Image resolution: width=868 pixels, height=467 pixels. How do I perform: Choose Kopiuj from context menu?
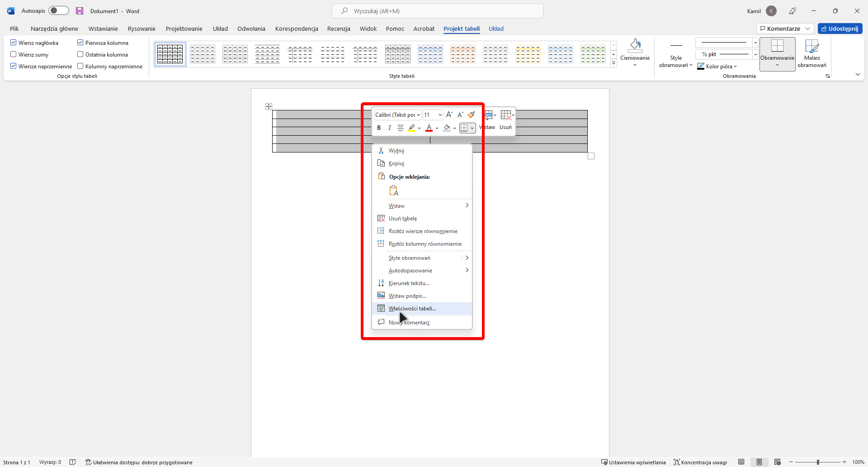(x=422, y=163)
